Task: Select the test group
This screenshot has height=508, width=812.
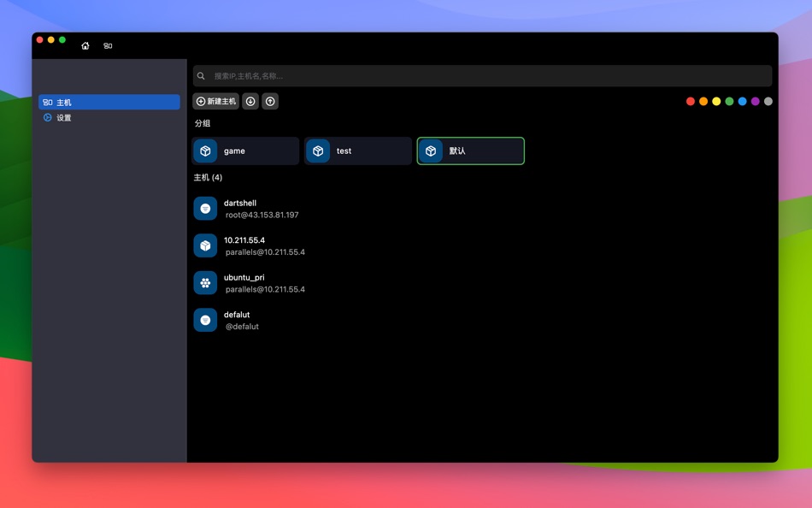Action: tap(357, 151)
